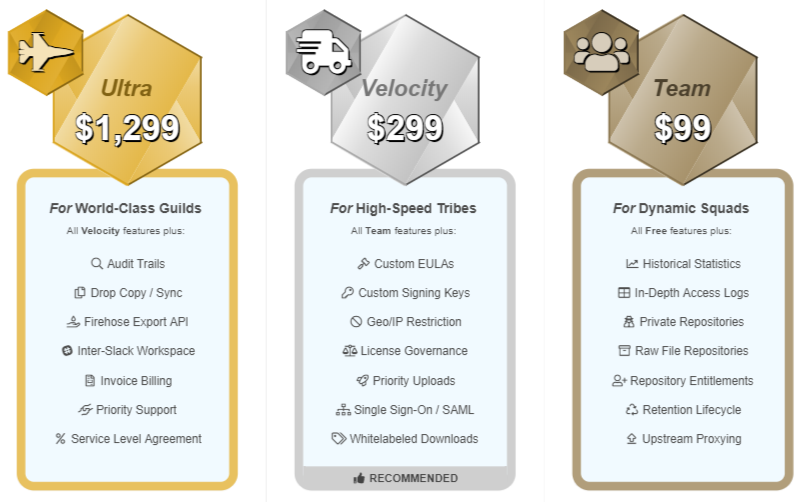The height and width of the screenshot is (502, 810).
Task: Click the Private Repositories feature text
Action: tap(692, 322)
